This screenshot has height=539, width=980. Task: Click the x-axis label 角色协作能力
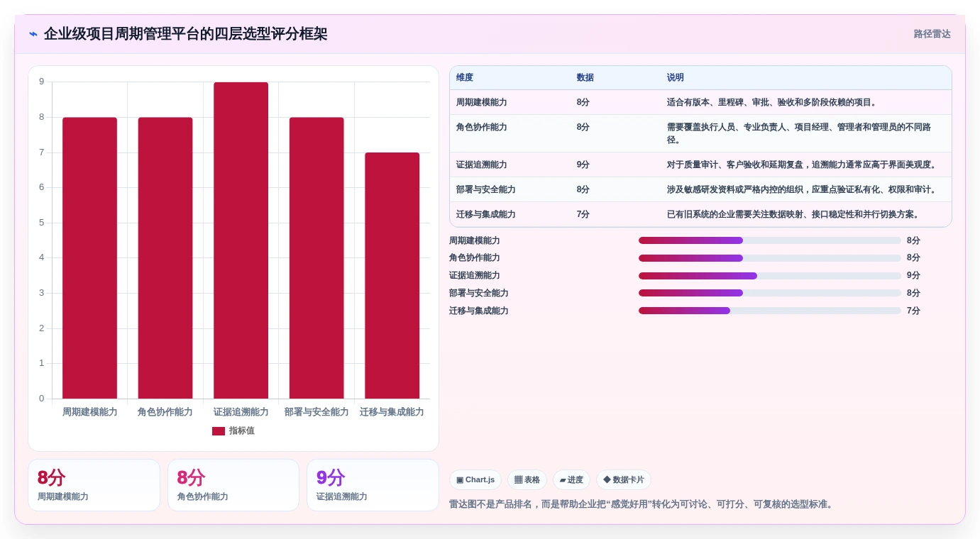[x=165, y=412]
